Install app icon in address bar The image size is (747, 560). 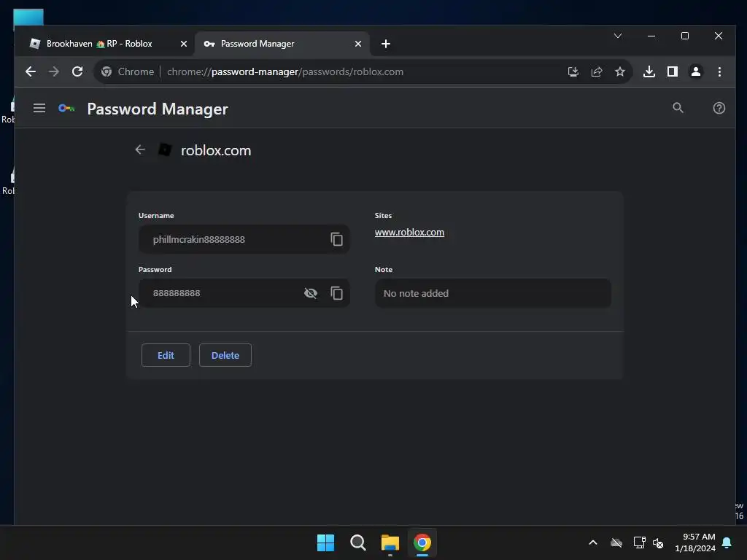[573, 71]
